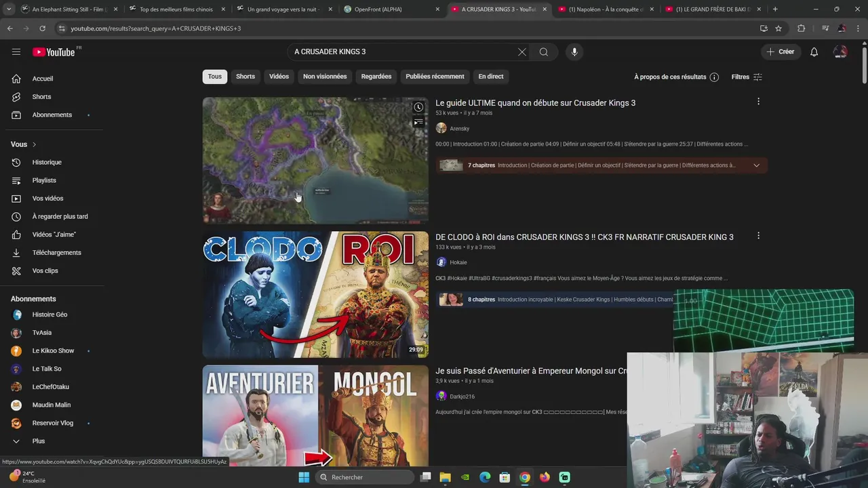868x488 pixels.
Task: Open more options for Le guide ULTIME video
Action: point(758,102)
